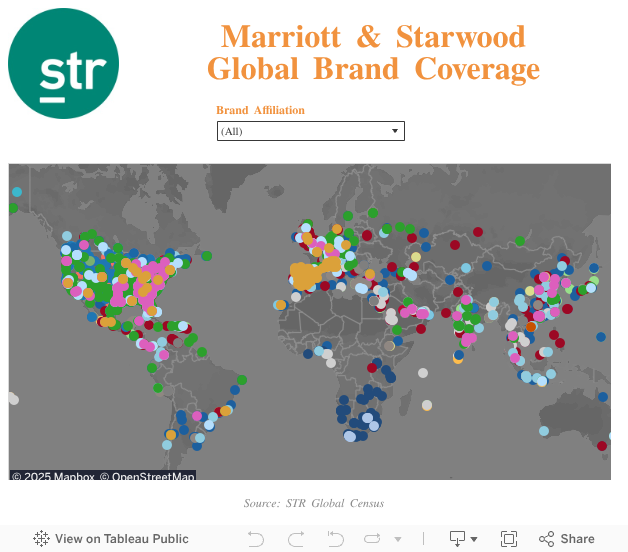Click the STR logo
Viewport: 628px width, 552px height.
tap(63, 64)
